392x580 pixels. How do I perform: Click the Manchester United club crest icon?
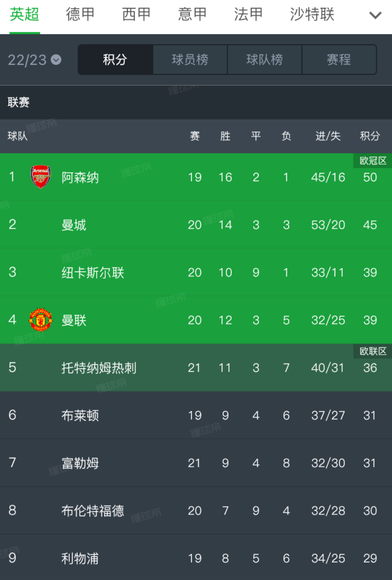pyautogui.click(x=41, y=319)
